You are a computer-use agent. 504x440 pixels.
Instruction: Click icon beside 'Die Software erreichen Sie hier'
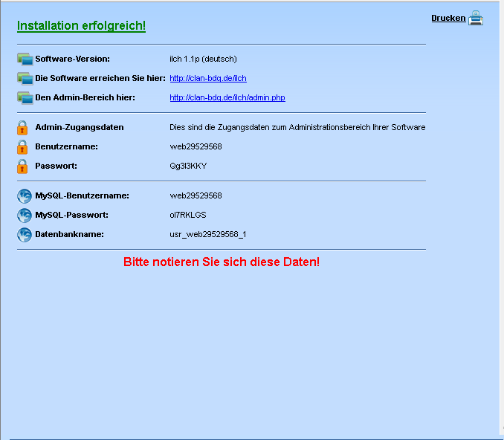coord(25,79)
